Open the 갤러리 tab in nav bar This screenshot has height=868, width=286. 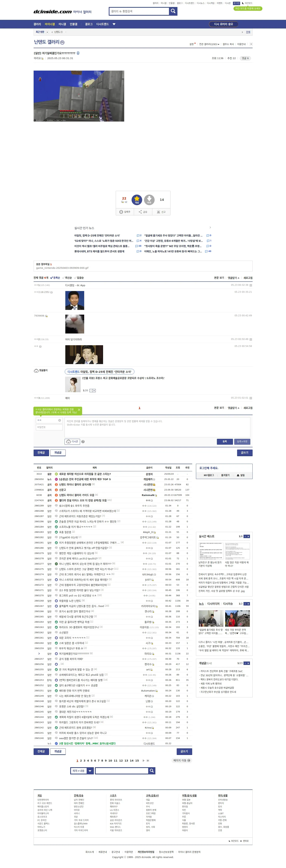click(x=37, y=24)
